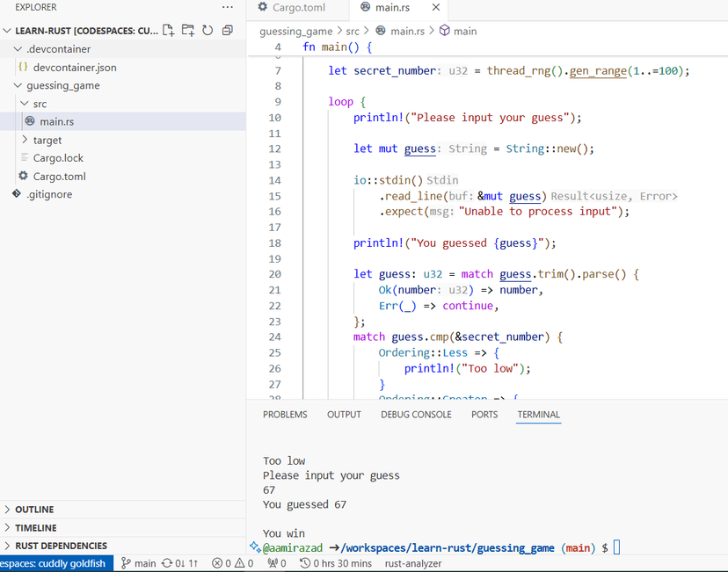Expand the RUST DEPENDENCIES section

pyautogui.click(x=61, y=546)
